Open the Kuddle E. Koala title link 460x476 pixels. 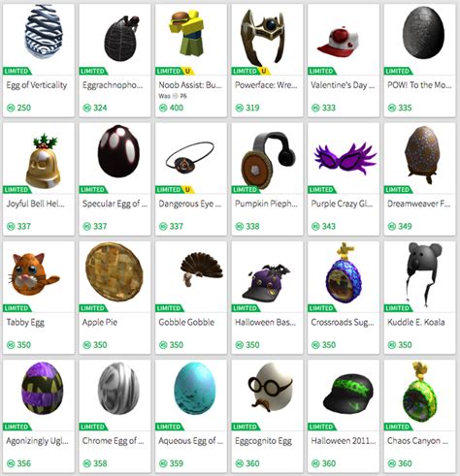[416, 322]
